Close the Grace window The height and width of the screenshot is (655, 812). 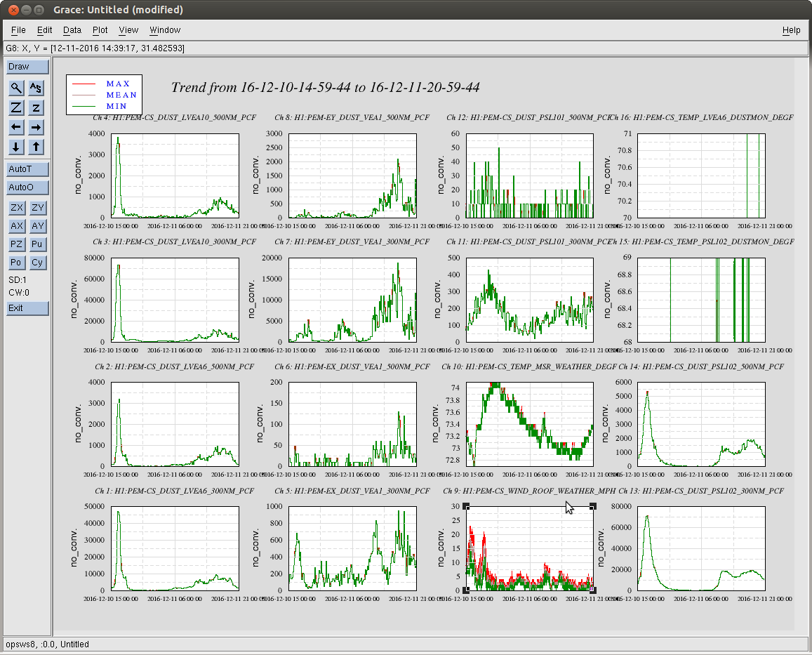14,10
